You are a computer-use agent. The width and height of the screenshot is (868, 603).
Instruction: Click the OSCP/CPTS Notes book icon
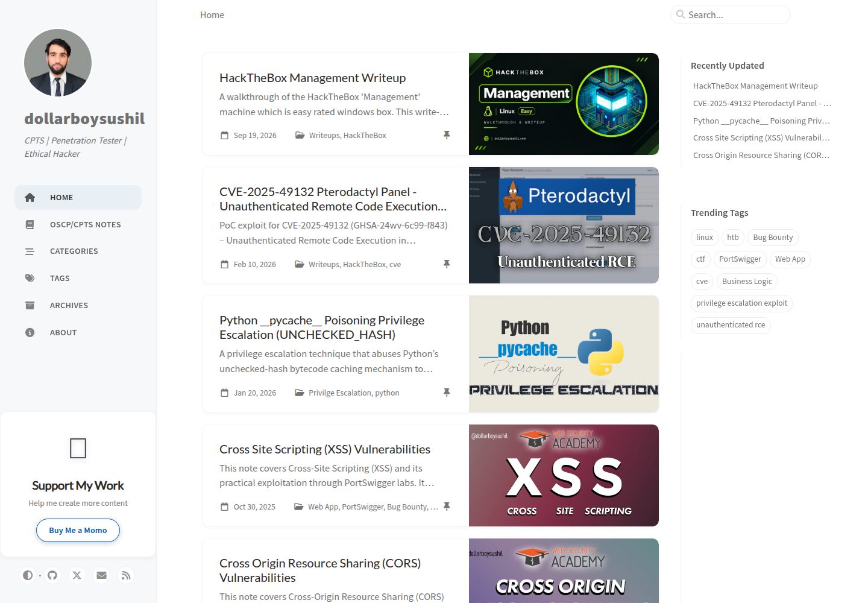[30, 224]
